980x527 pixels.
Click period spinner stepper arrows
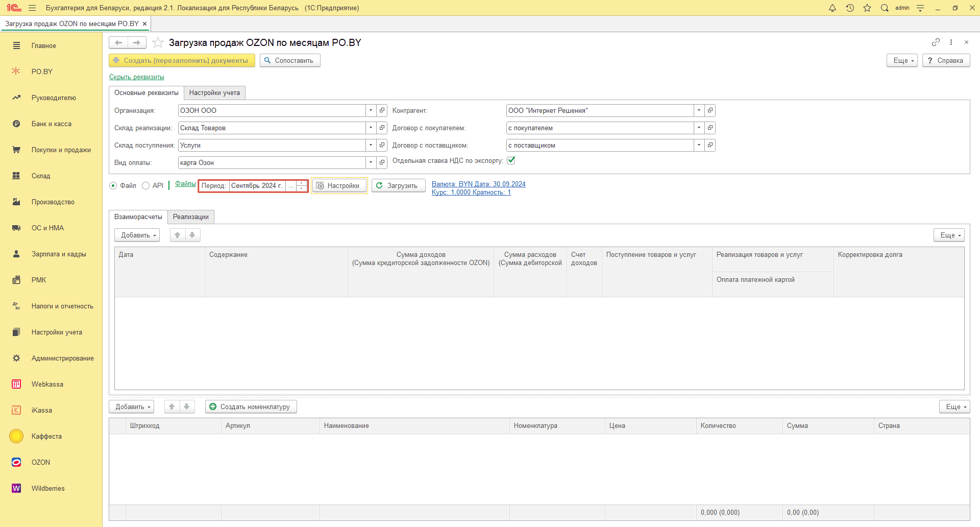(x=302, y=185)
